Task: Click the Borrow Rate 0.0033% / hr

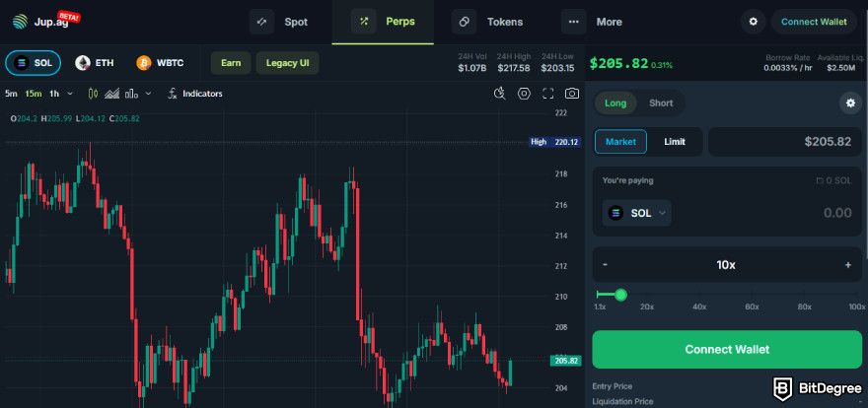Action: coord(787,63)
